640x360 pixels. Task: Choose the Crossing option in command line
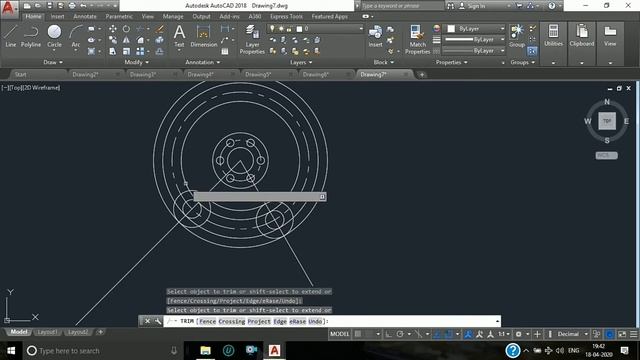pos(232,322)
